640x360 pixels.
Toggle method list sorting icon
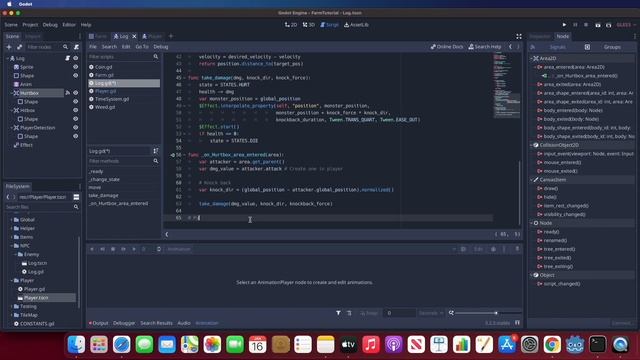tap(156, 151)
